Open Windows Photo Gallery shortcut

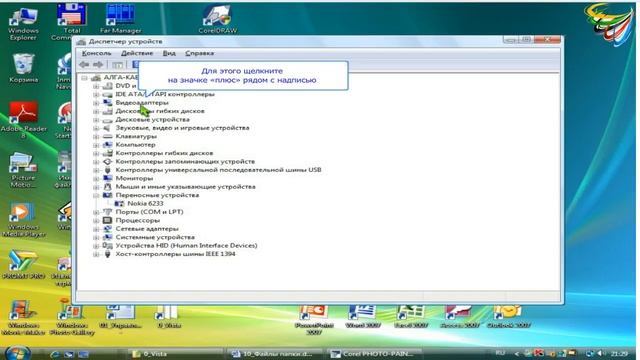click(x=72, y=317)
